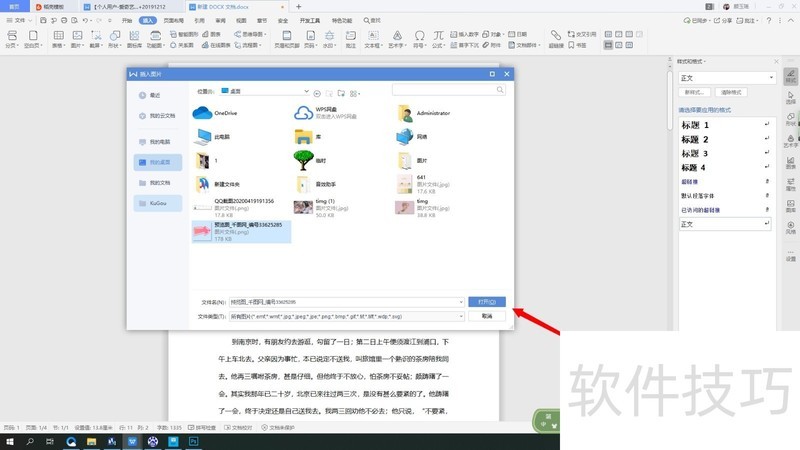Image resolution: width=800 pixels, height=450 pixels.
Task: Click the 取消 cancel button
Action: 487,316
